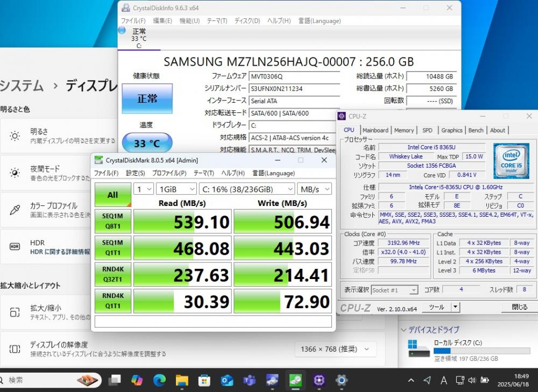Screen dimensions: 538x392
Task: Open the 1366 × 768 resolution dropdown
Action: (x=335, y=349)
